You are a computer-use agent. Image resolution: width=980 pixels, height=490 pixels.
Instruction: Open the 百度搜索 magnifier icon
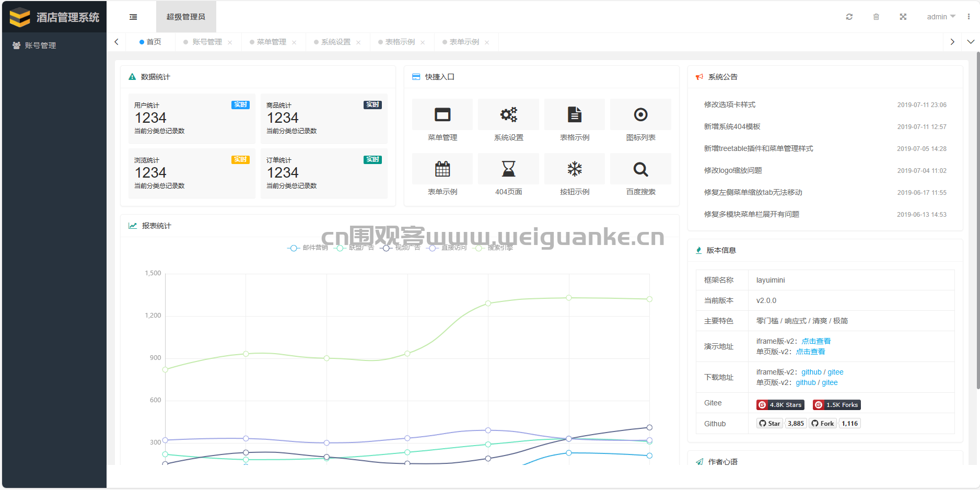click(640, 169)
